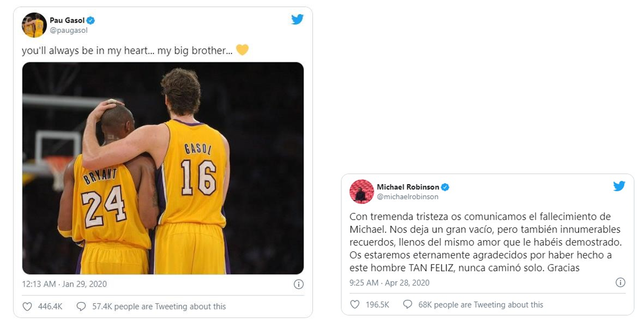Click the Apr 28, 2020 timestamp
The image size is (644, 324).
[x=389, y=283]
